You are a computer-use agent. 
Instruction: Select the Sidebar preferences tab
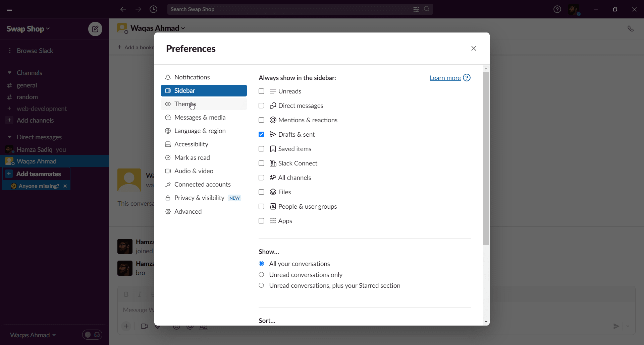204,90
